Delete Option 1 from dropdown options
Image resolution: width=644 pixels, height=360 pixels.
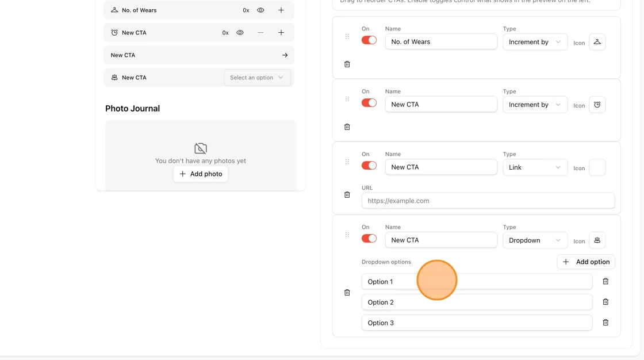[x=605, y=282]
